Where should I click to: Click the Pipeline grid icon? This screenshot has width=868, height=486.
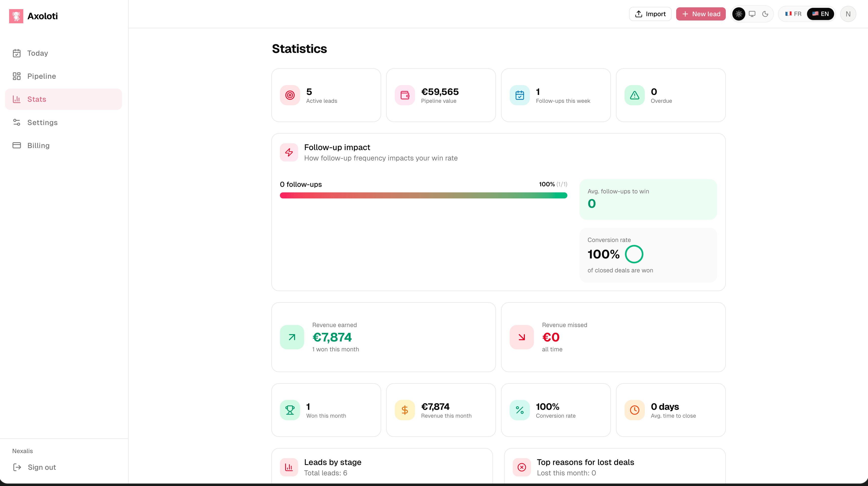coord(16,76)
